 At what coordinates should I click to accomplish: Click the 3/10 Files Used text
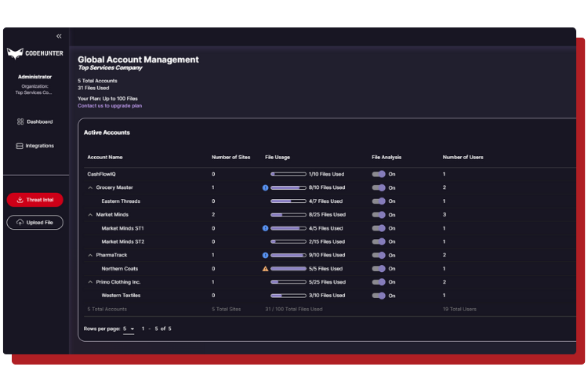pyautogui.click(x=327, y=296)
